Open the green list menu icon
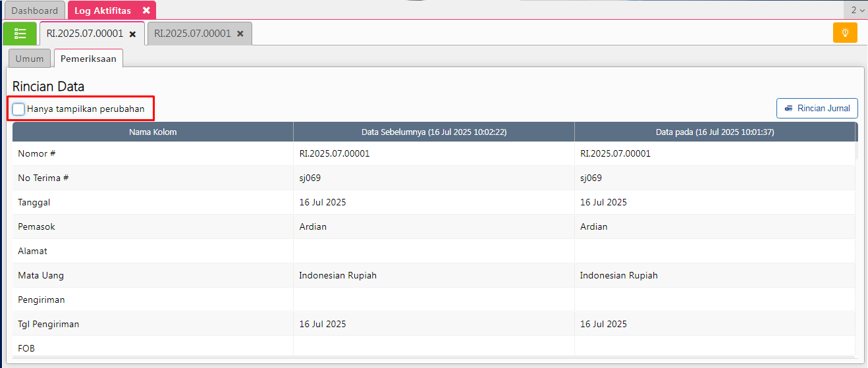The height and width of the screenshot is (368, 868). tap(20, 34)
